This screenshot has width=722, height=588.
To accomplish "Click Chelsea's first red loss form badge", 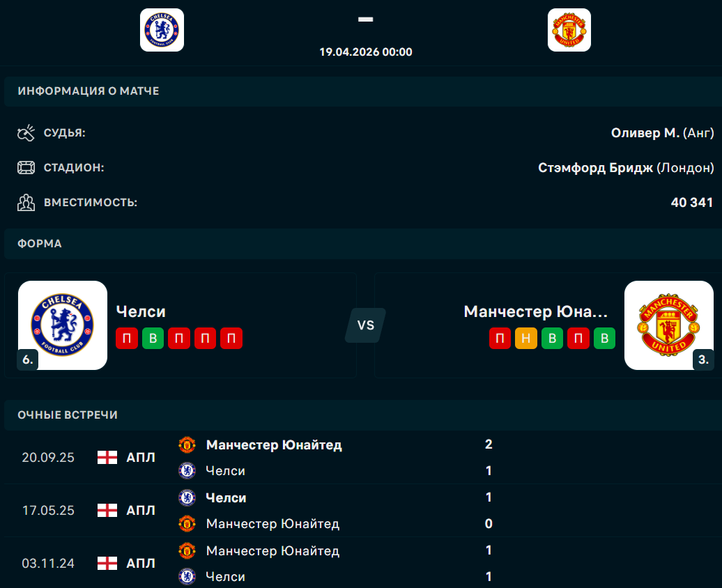I will point(127,338).
